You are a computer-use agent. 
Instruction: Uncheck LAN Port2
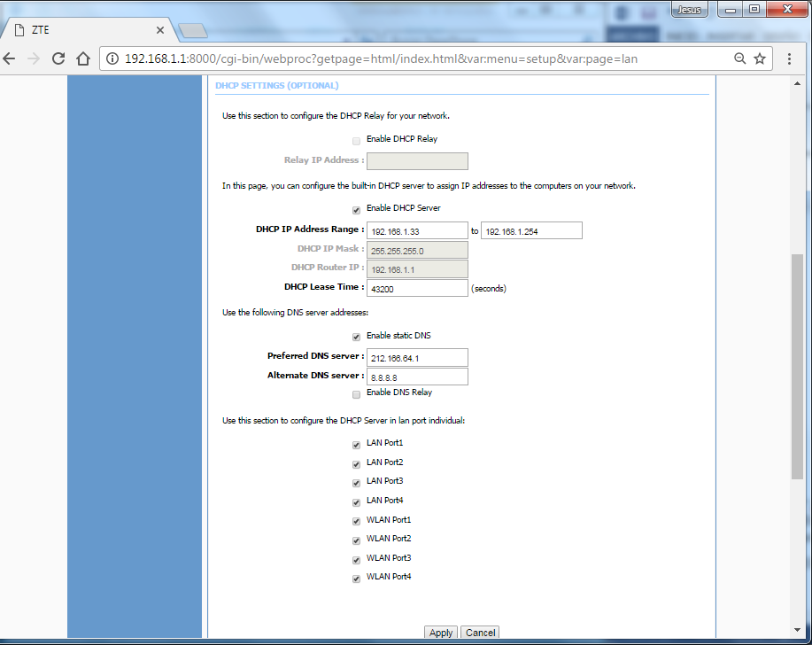356,464
